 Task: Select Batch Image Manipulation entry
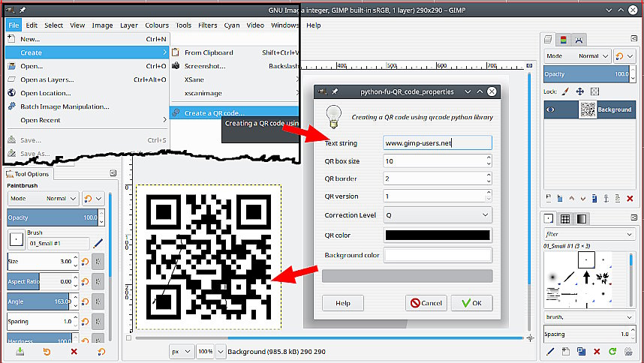[x=87, y=106]
